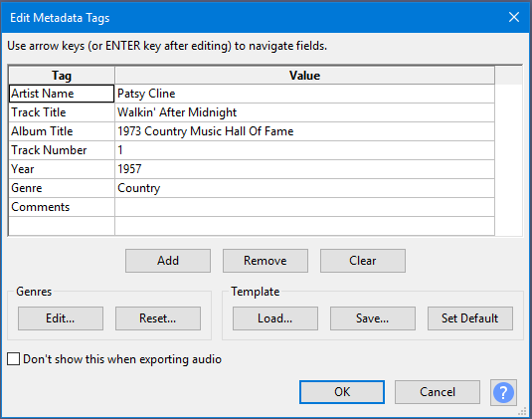Screen dimensions: 532x419
Task: Select the "Genre" tag cell
Action: click(62, 188)
